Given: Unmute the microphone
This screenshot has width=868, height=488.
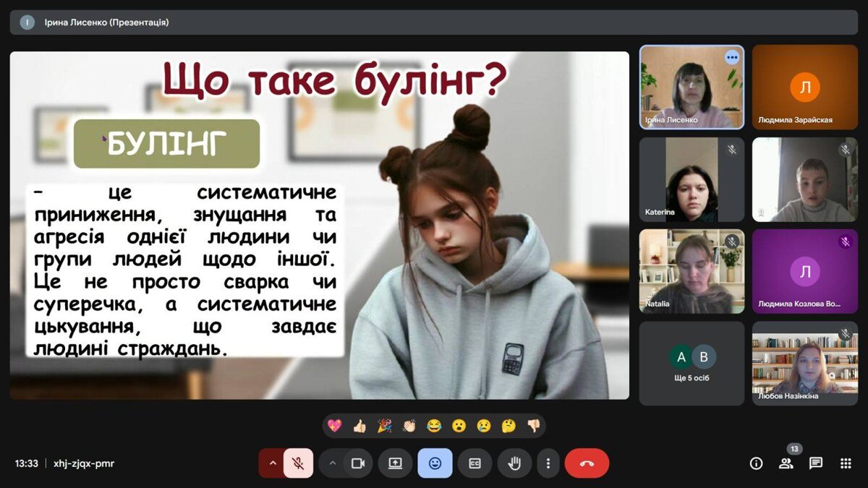Looking at the screenshot, I should (x=298, y=463).
